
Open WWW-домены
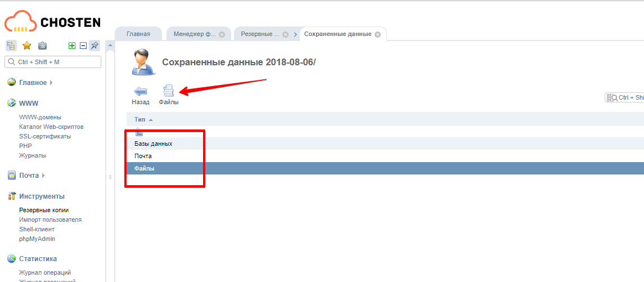40,117
